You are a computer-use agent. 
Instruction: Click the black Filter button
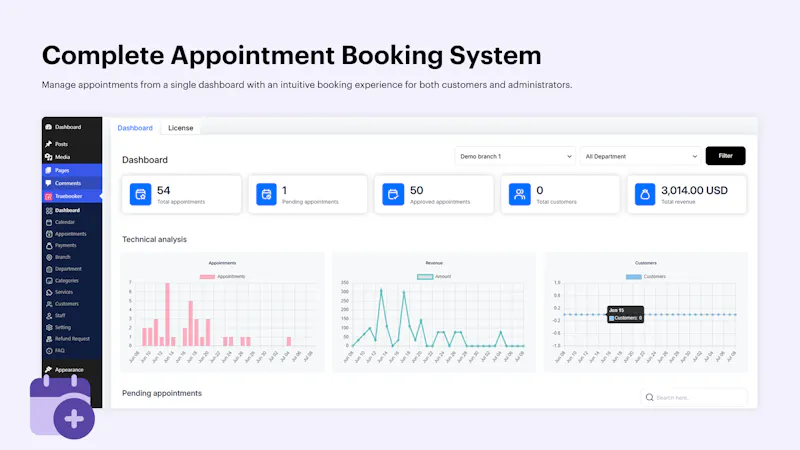point(726,156)
